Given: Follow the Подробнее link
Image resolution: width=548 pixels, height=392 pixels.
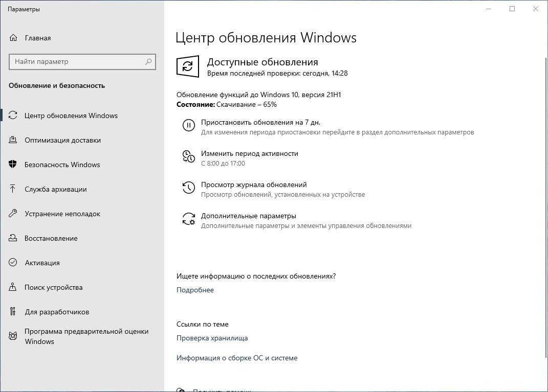Looking at the screenshot, I should (x=195, y=290).
